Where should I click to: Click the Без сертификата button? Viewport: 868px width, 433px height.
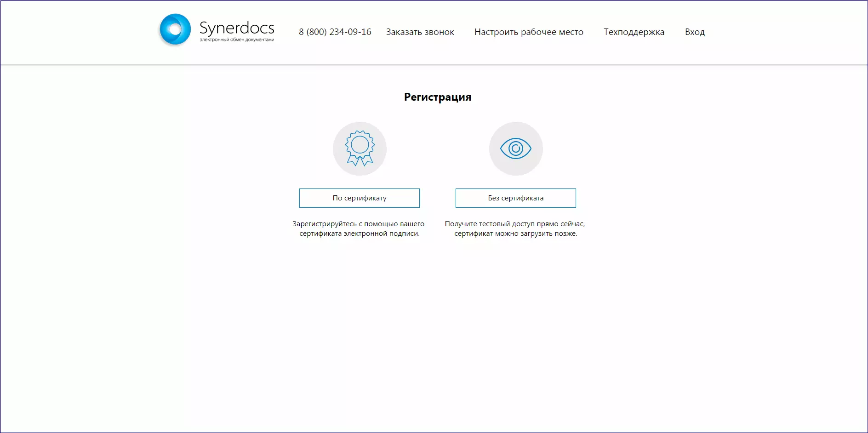click(516, 198)
